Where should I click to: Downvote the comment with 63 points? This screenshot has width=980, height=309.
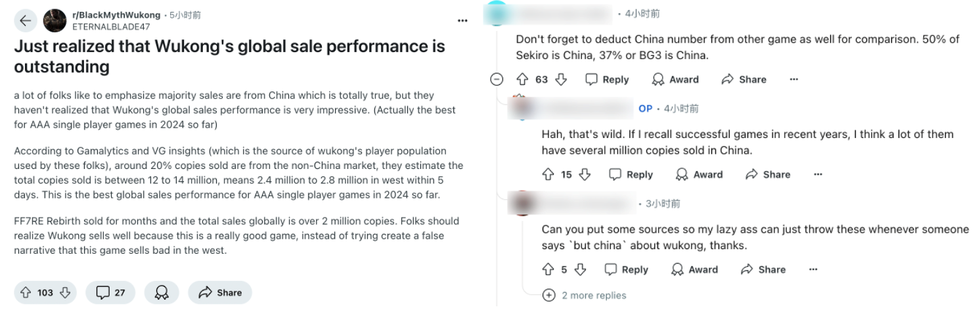point(561,80)
